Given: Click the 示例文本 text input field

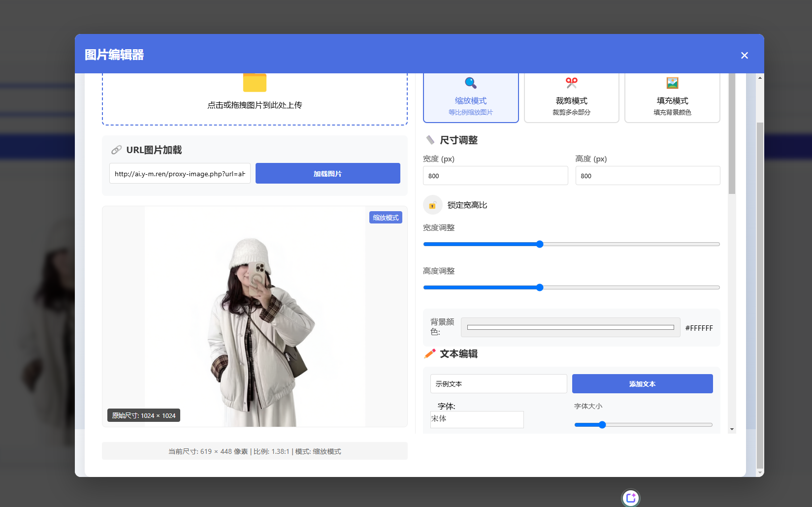Looking at the screenshot, I should click(498, 384).
